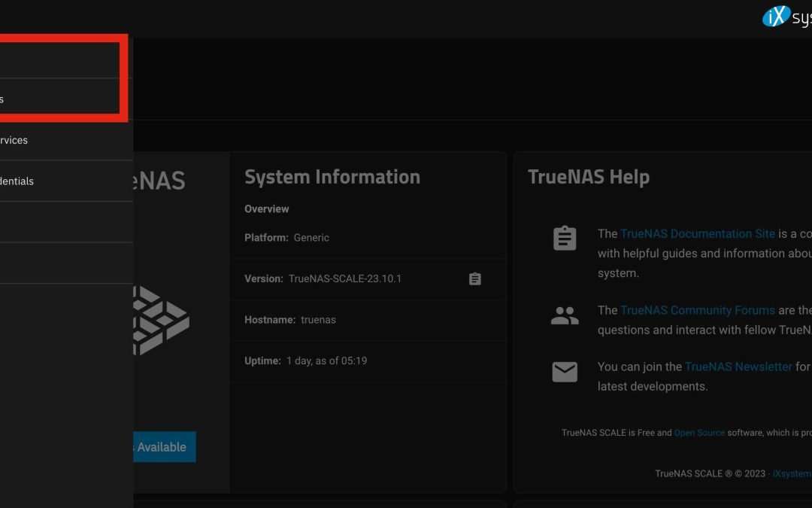Join via the TrueNAS Newsletter link
Screen dimensions: 812x508
coord(738,367)
